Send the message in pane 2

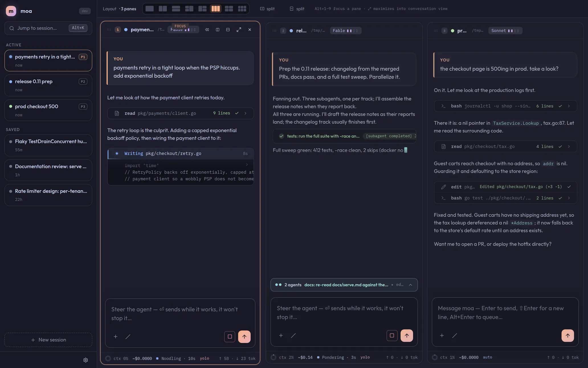pos(407,335)
